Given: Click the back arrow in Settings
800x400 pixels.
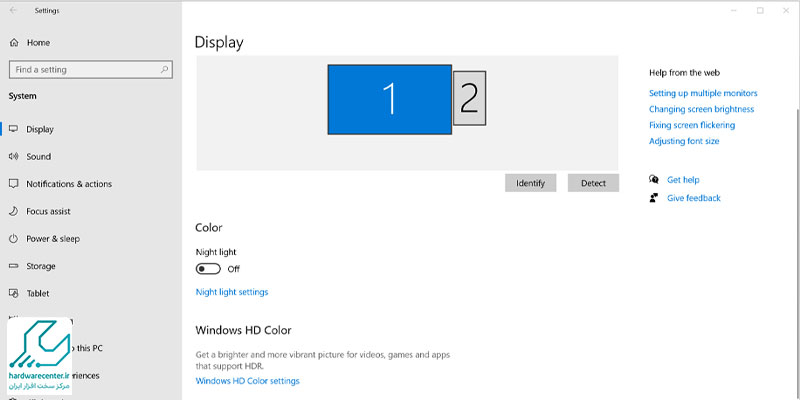Looking at the screenshot, I should coord(13,10).
